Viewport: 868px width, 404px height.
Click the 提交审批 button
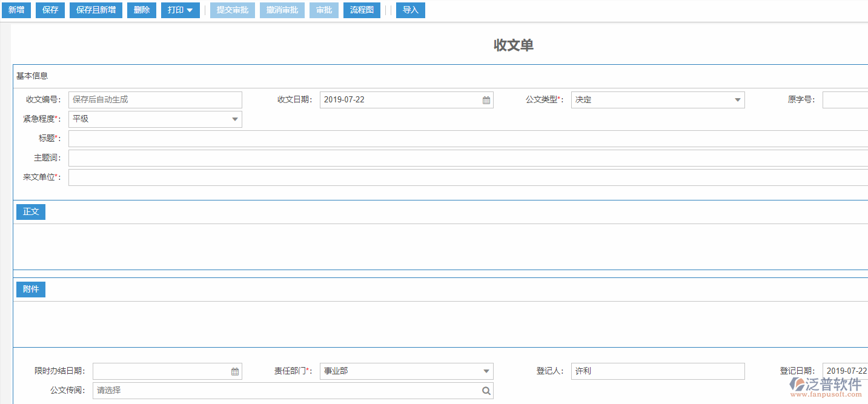pos(232,10)
